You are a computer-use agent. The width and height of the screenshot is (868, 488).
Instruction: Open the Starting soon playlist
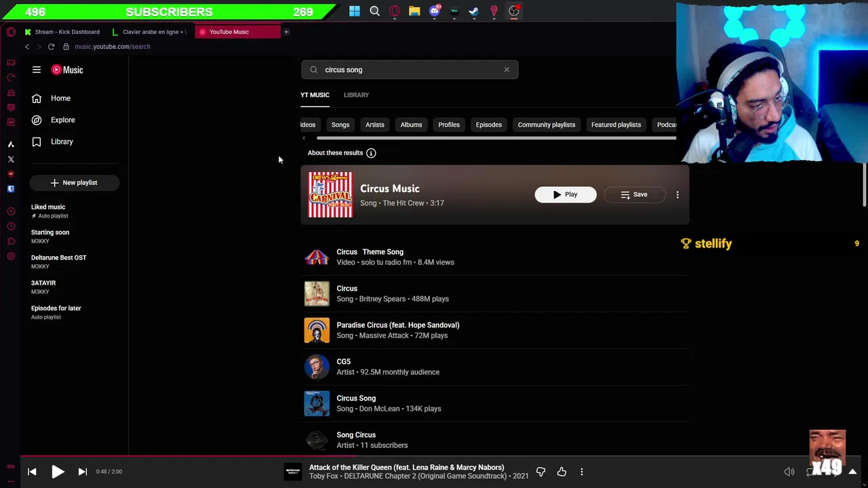75,236
